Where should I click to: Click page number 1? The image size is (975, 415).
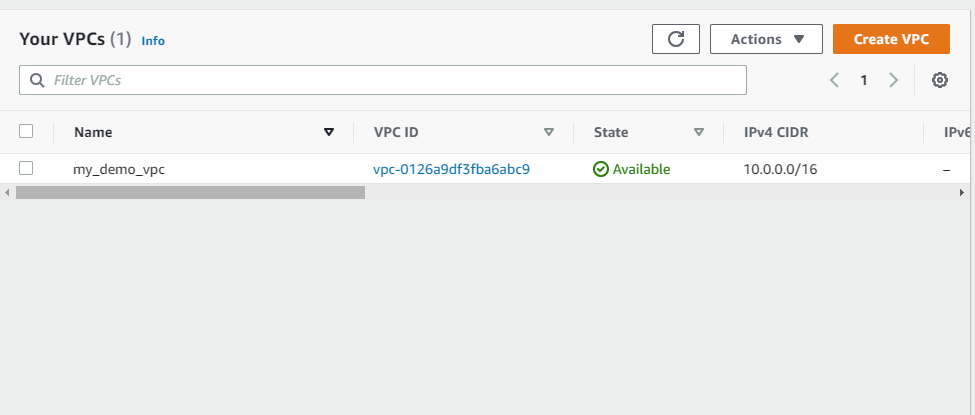pos(864,80)
